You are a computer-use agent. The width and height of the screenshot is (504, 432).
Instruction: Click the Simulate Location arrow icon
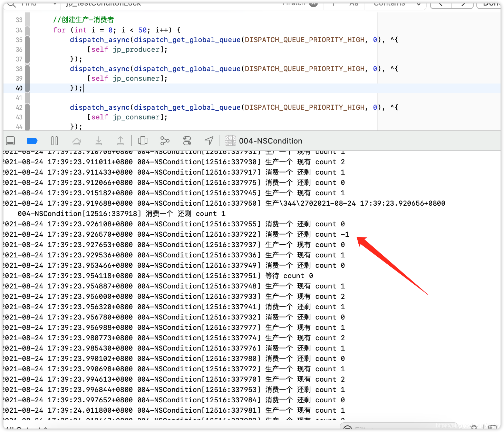[x=209, y=141]
